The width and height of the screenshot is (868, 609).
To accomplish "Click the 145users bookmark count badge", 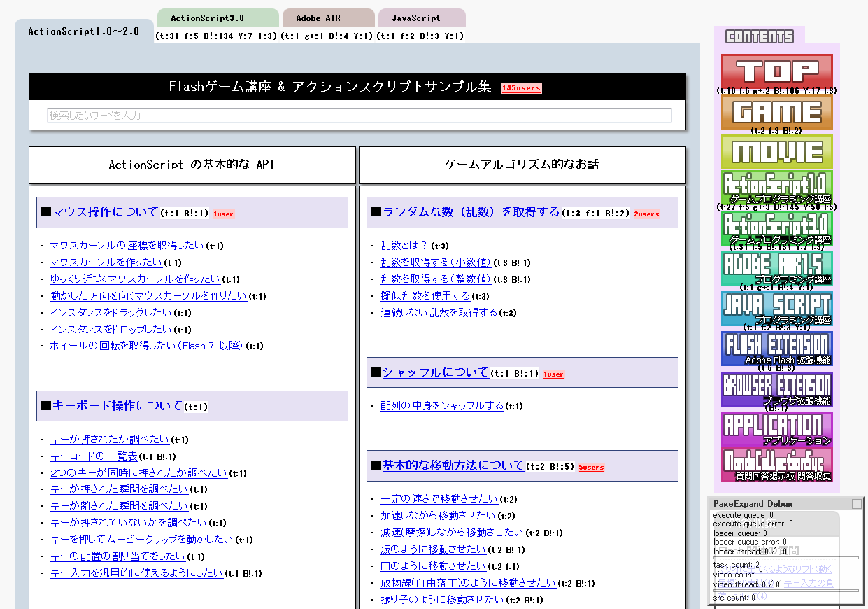I will pos(521,88).
